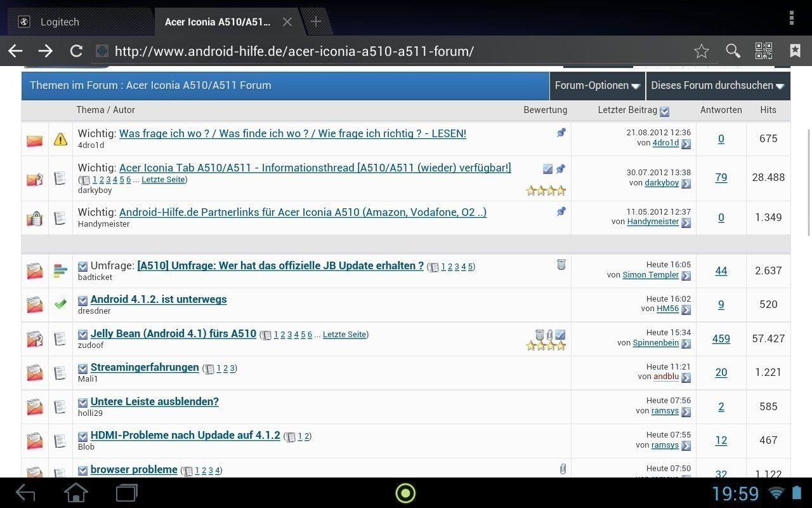
Task: Click green checkmark on Android 4.1.2. thread
Action: (x=60, y=305)
